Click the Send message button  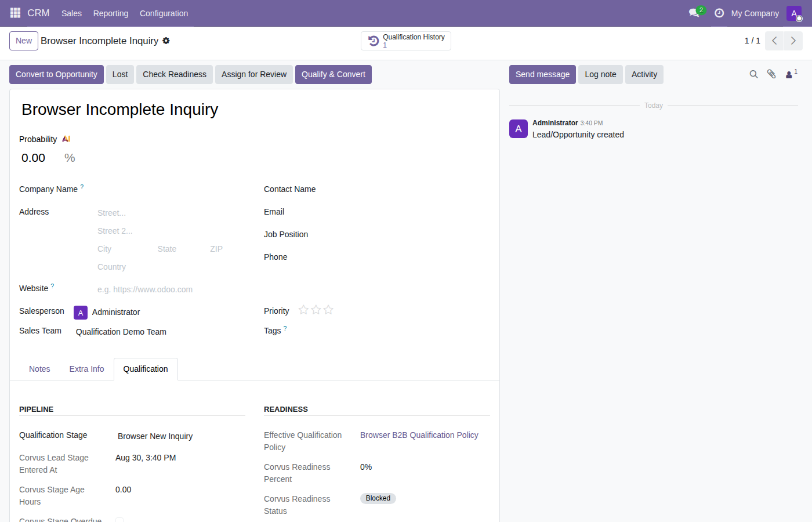coord(542,74)
